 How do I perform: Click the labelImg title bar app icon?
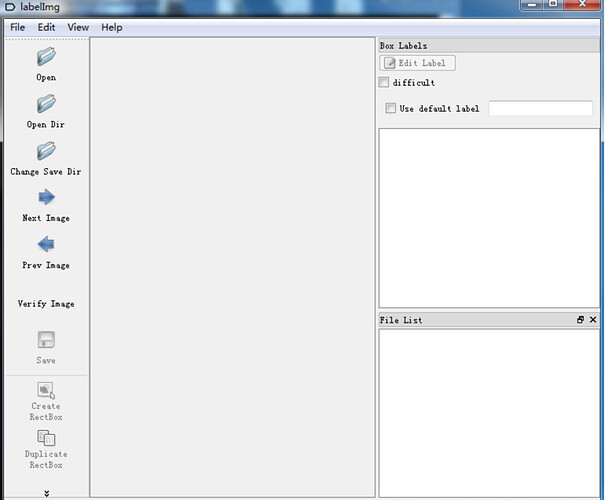click(10, 7)
